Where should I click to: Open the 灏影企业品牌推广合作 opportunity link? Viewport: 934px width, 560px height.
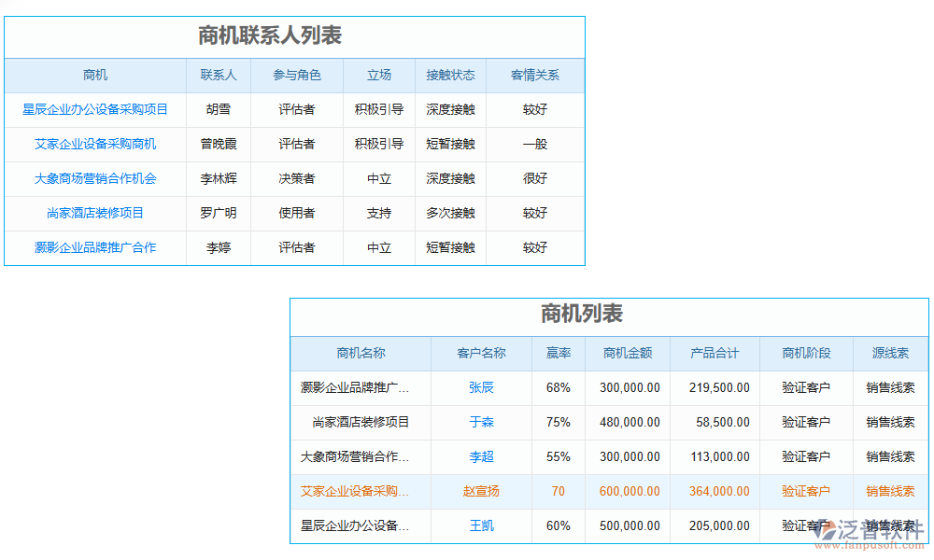click(96, 247)
